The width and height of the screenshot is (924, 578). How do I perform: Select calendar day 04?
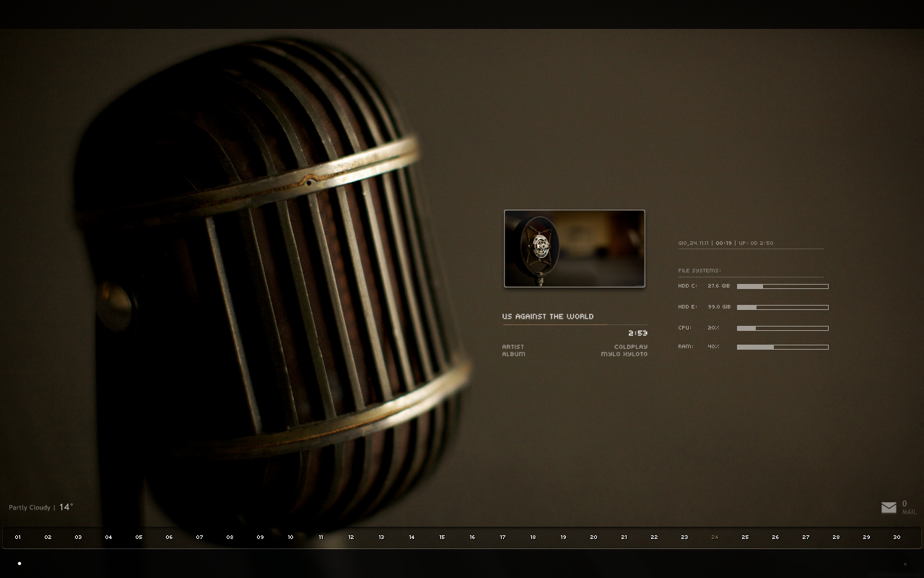[x=108, y=537]
